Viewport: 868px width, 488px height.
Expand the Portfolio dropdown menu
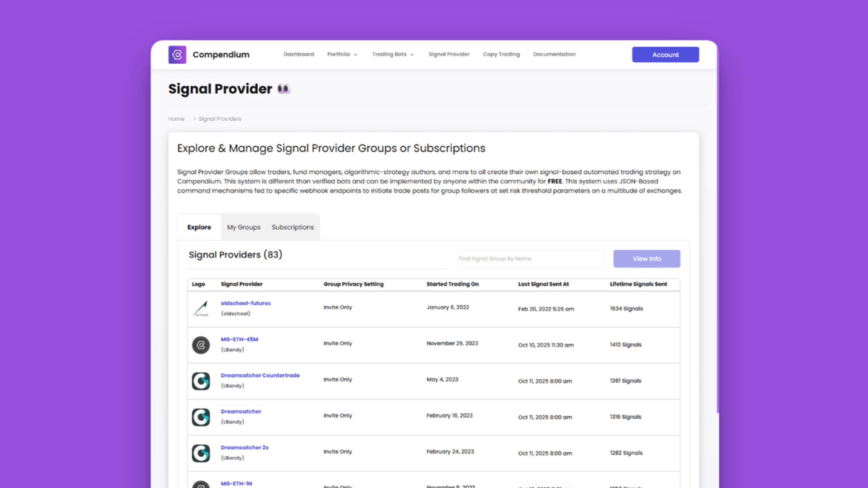[x=342, y=54]
